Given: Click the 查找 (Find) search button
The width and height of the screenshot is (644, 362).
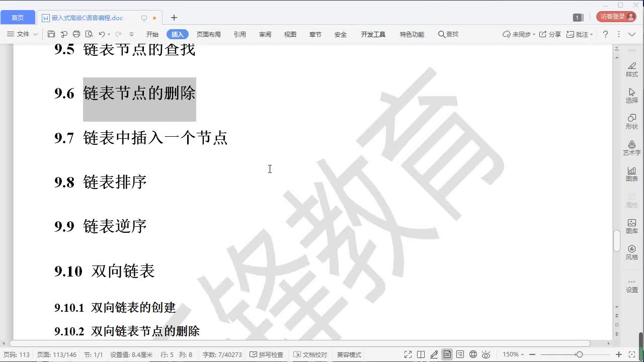Looking at the screenshot, I should [448, 34].
